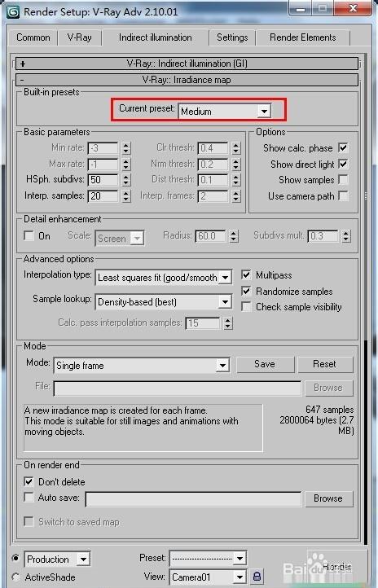Adjust Calc. pass interpolation samples spinner
Screen dimensions: 378x588
coord(228,323)
